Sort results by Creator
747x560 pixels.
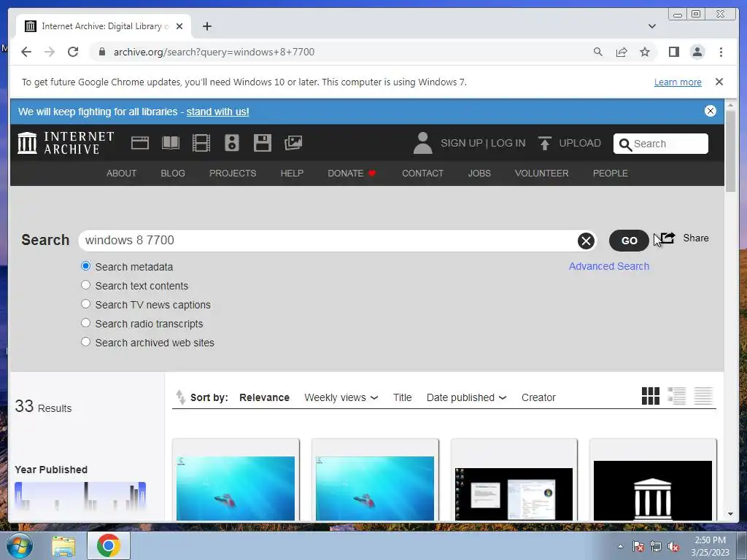538,397
